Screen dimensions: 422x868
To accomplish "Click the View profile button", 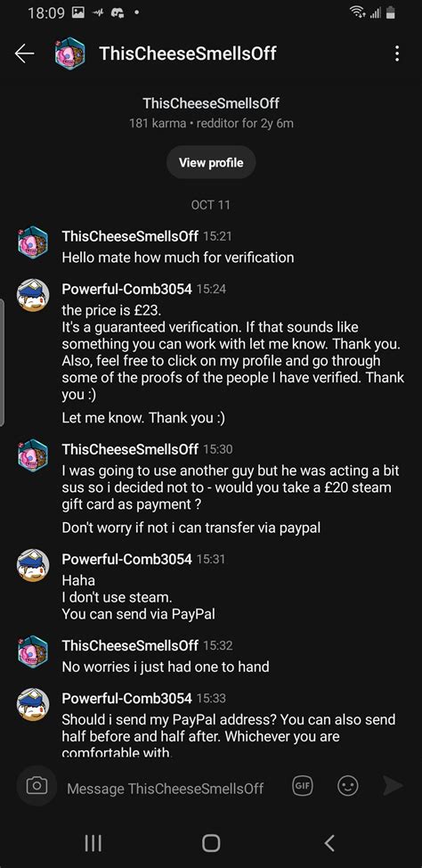I will click(x=211, y=163).
